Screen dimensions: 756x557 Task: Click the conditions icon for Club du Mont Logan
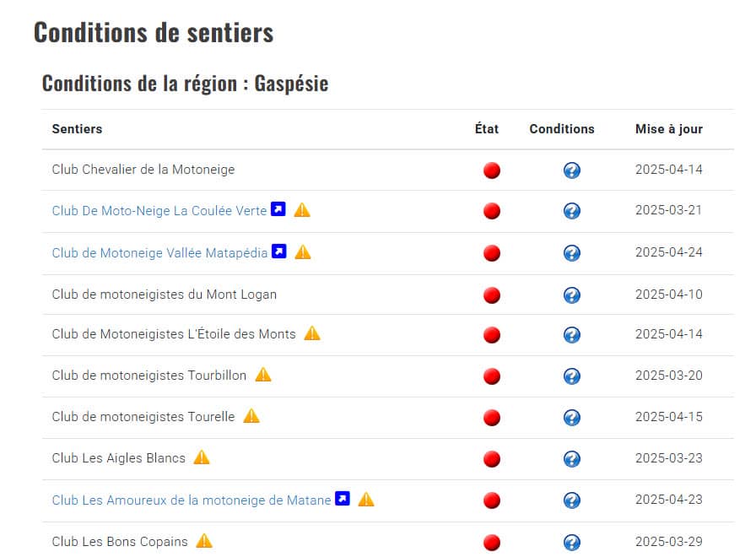tap(572, 295)
